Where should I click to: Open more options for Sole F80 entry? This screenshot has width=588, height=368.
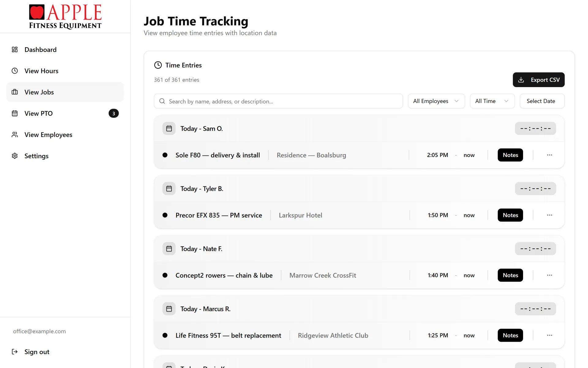tap(549, 155)
